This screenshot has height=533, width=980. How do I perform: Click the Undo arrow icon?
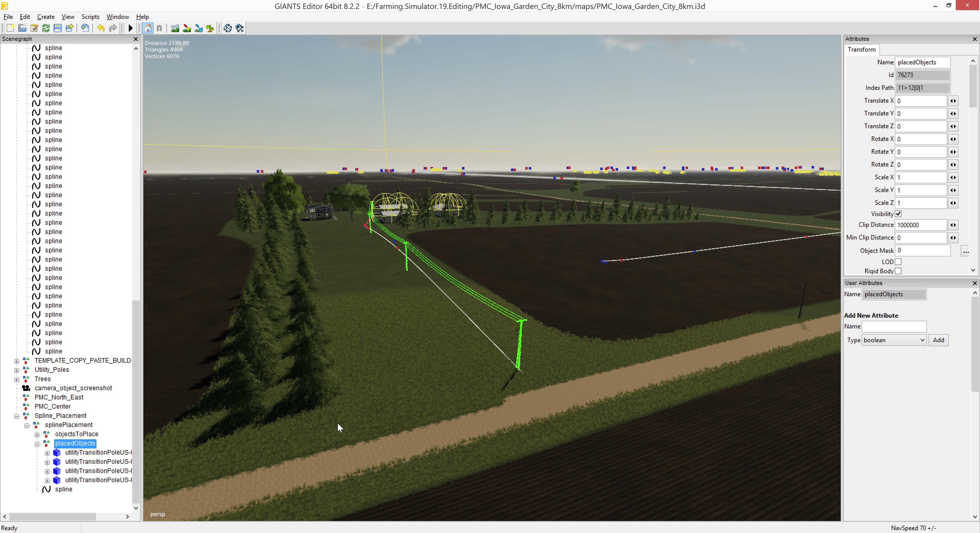[101, 28]
